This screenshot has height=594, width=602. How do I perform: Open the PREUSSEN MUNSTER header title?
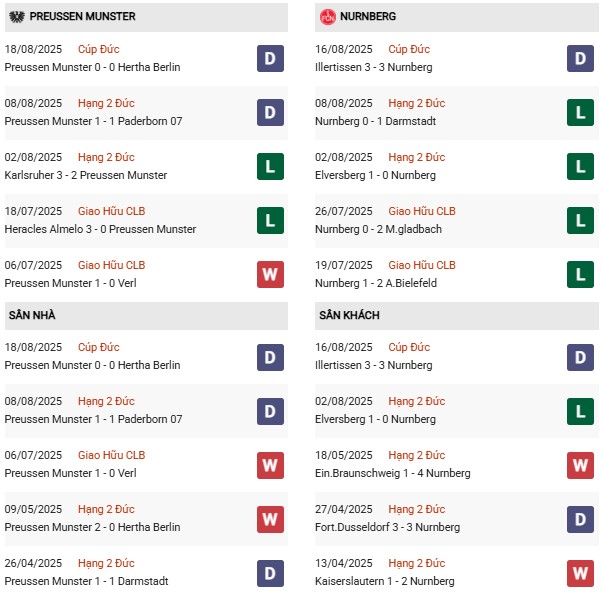pyautogui.click(x=83, y=17)
